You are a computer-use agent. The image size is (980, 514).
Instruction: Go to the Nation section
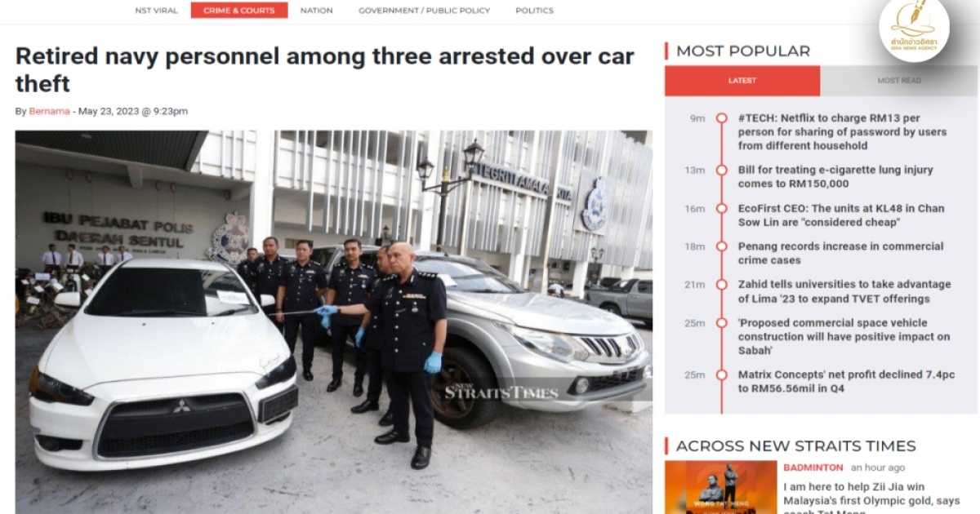coord(316,11)
